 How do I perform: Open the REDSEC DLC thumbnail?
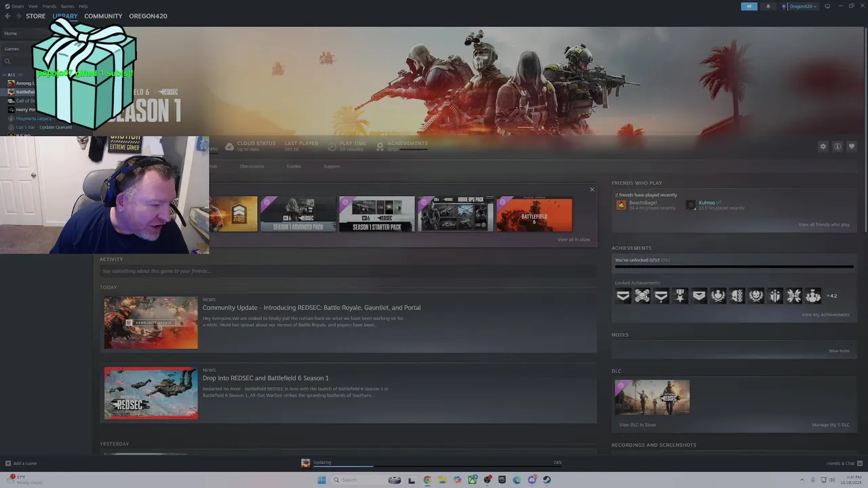pyautogui.click(x=652, y=397)
